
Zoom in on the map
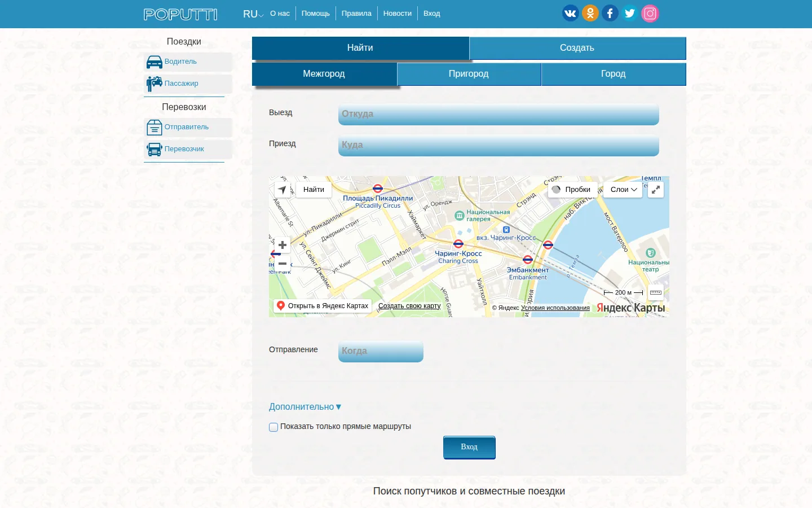[283, 245]
